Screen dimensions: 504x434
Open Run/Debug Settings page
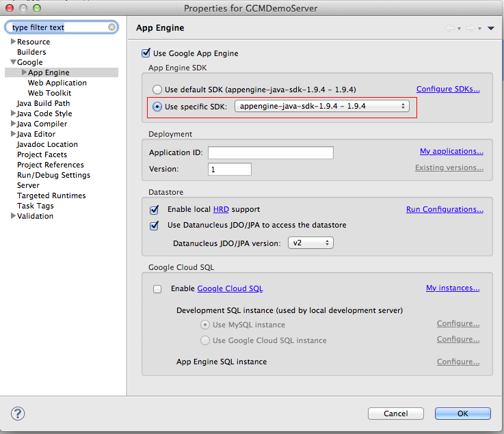click(x=53, y=175)
